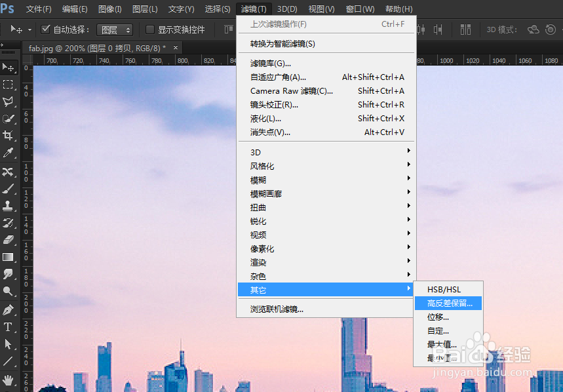Expand the 模糊画廊 submenu

click(326, 193)
